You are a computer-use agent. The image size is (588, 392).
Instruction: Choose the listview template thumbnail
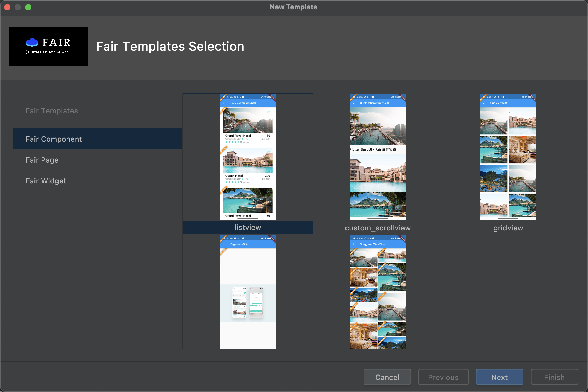point(247,157)
